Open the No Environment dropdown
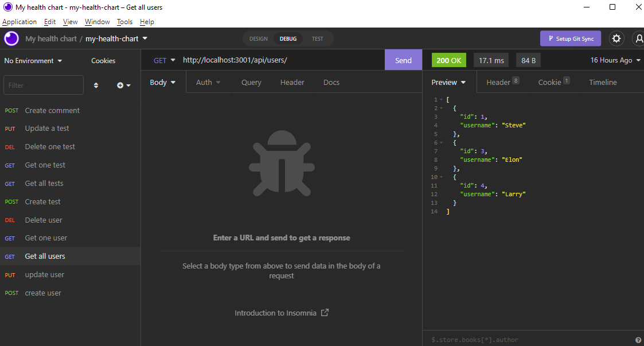 pos(33,61)
